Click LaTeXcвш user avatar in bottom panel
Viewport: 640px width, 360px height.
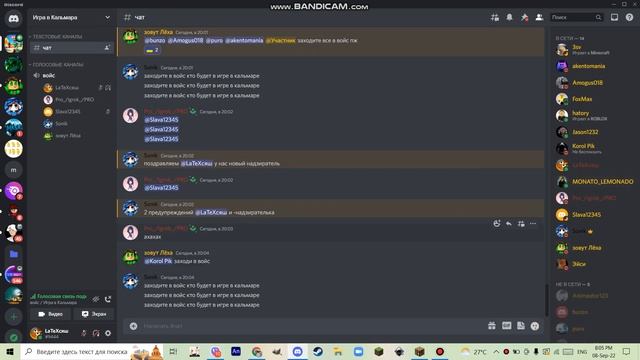pos(36,333)
